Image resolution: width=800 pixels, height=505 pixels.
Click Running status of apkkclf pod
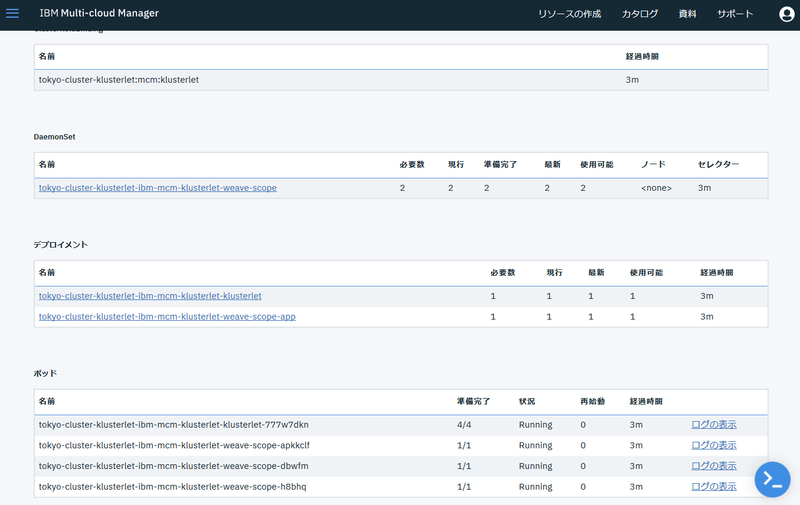pos(536,445)
